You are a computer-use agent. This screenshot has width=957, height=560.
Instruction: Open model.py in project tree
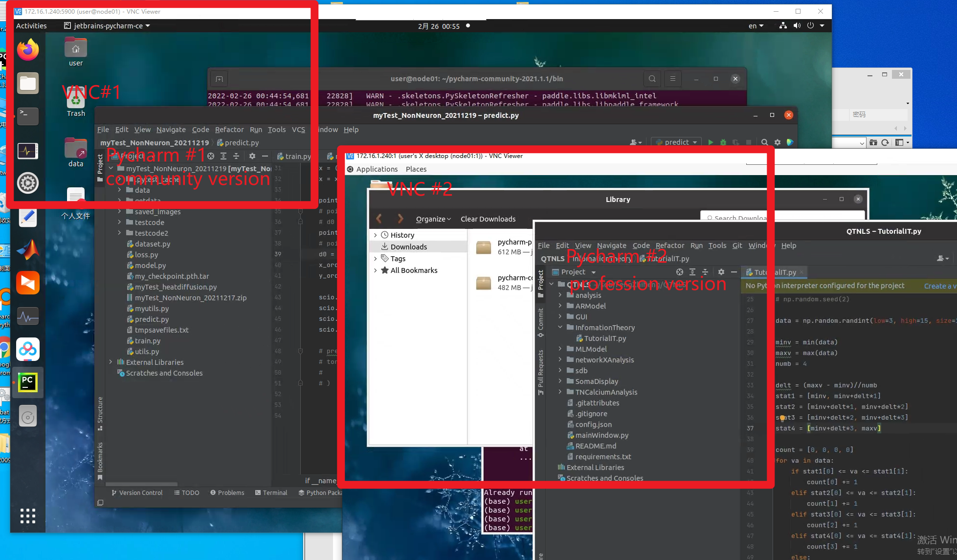[x=150, y=266]
